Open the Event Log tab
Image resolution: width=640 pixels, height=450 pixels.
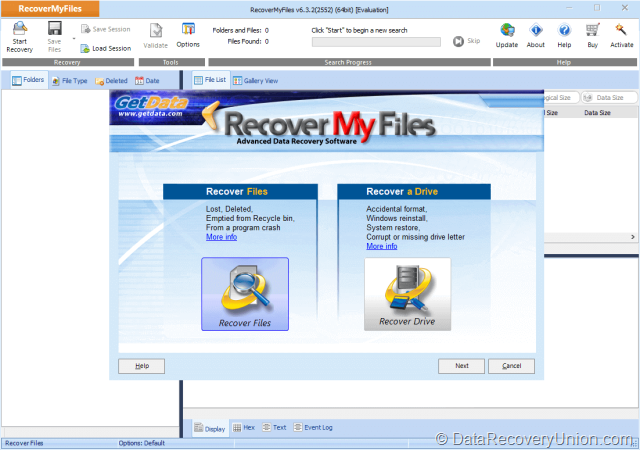313,428
